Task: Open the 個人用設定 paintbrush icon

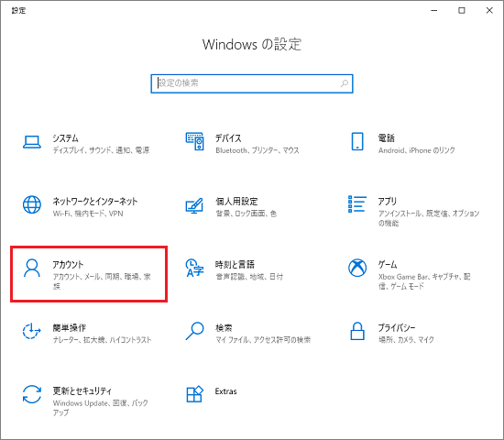Action: coord(194,205)
